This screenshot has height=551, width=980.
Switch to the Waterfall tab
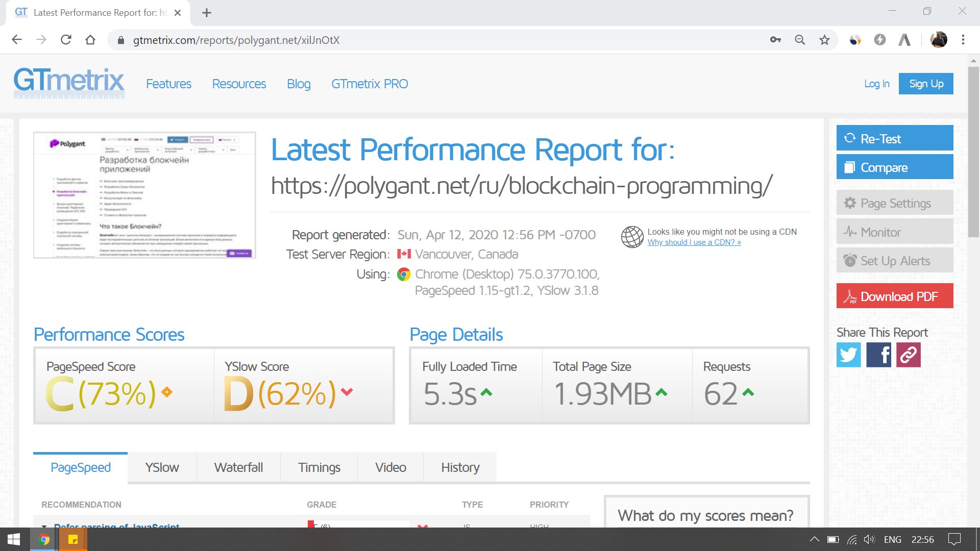(x=238, y=467)
